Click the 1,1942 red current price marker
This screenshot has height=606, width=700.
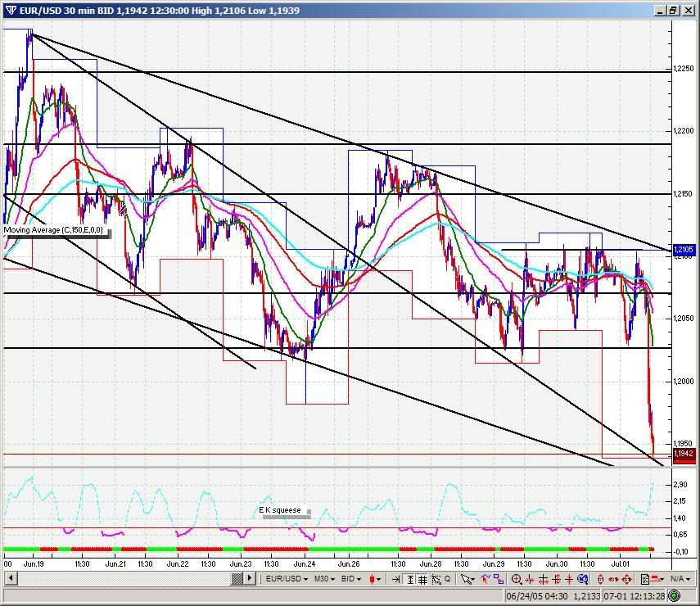point(683,454)
